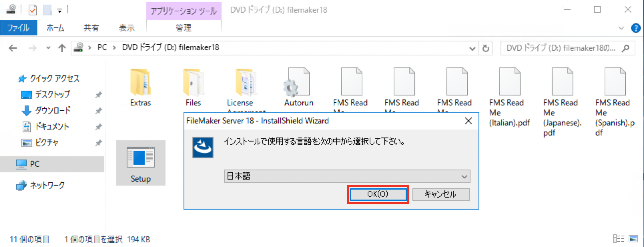Expand path chevron after PC

coord(114,48)
